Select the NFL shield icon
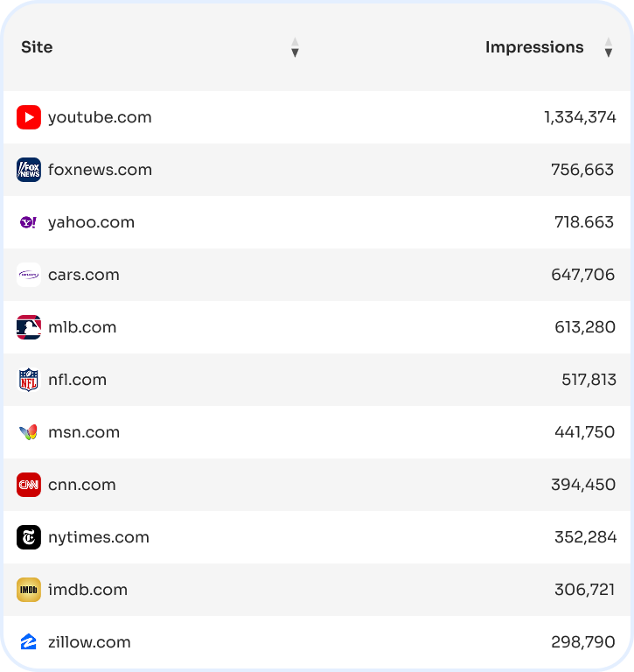This screenshot has width=634, height=672. pos(29,380)
